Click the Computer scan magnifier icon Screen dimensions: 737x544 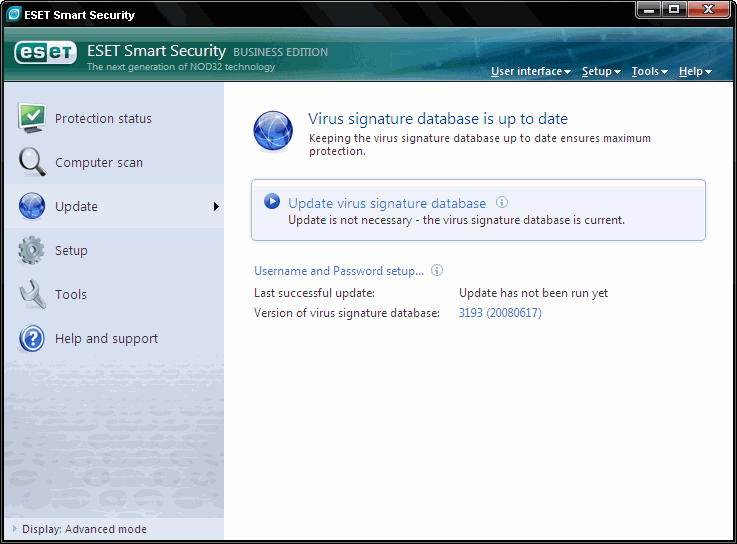coord(32,162)
